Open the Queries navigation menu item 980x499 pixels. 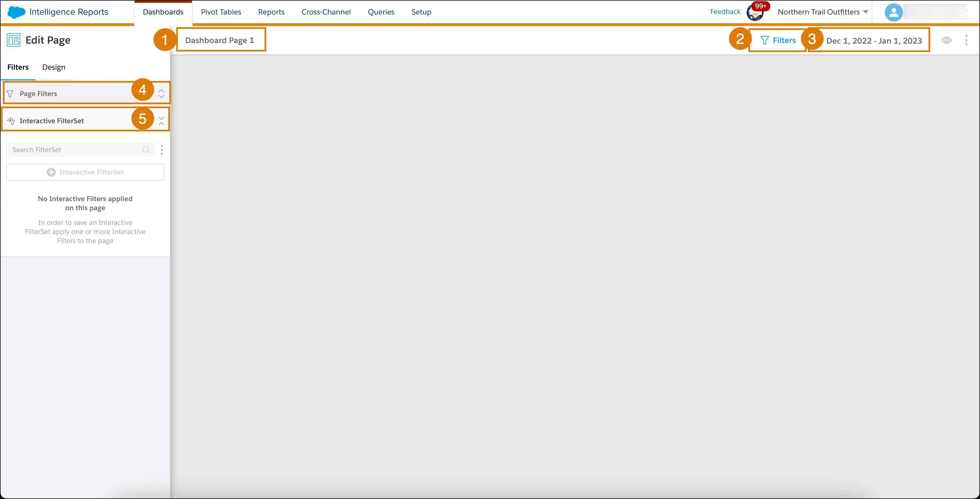(381, 11)
